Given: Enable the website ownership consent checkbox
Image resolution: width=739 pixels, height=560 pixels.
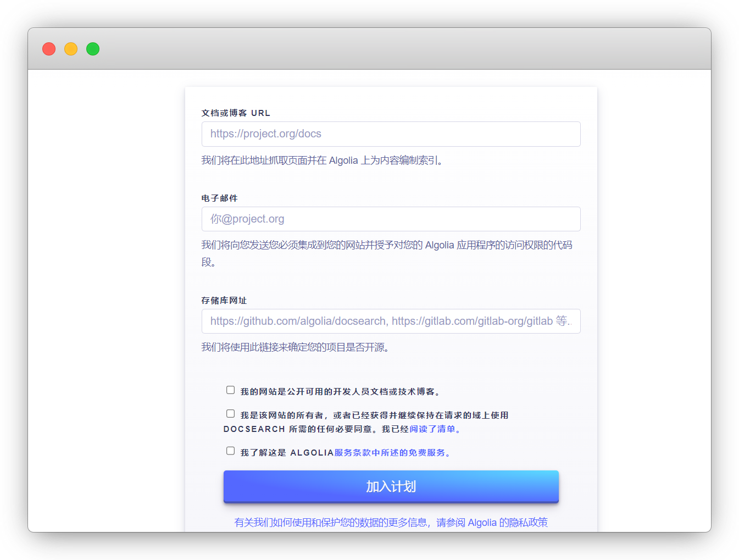Looking at the screenshot, I should tap(230, 413).
